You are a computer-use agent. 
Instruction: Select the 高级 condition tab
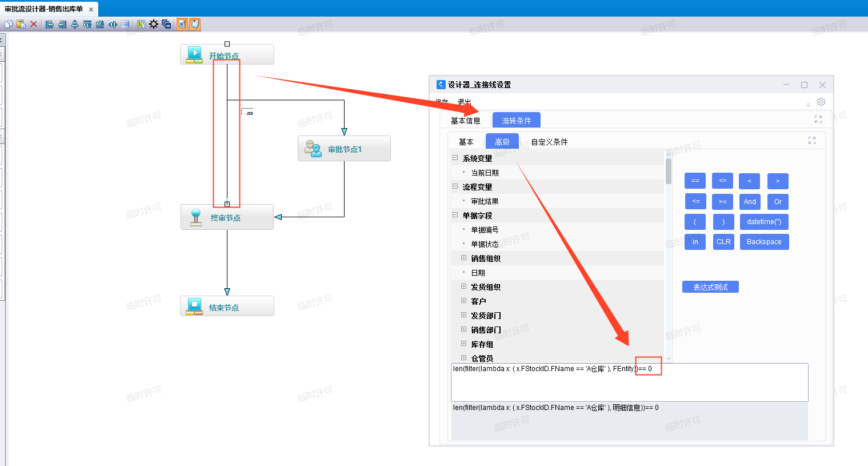pyautogui.click(x=502, y=142)
